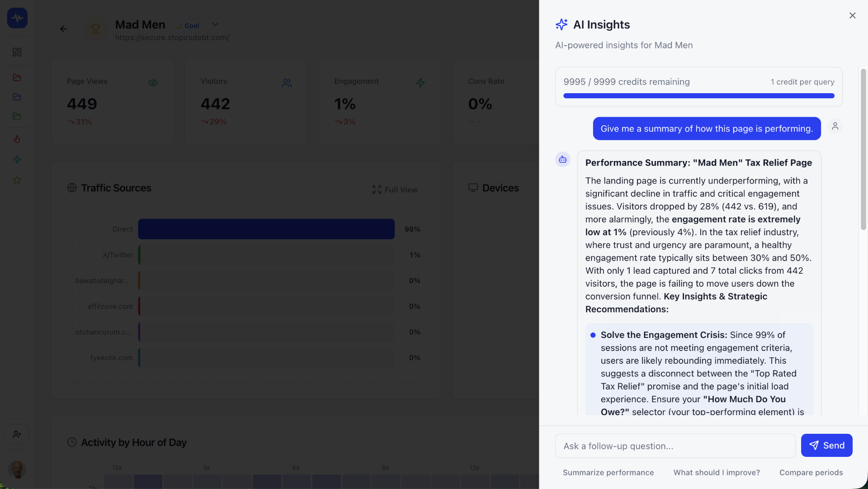
Task: Go back using the left arrow
Action: point(64,29)
